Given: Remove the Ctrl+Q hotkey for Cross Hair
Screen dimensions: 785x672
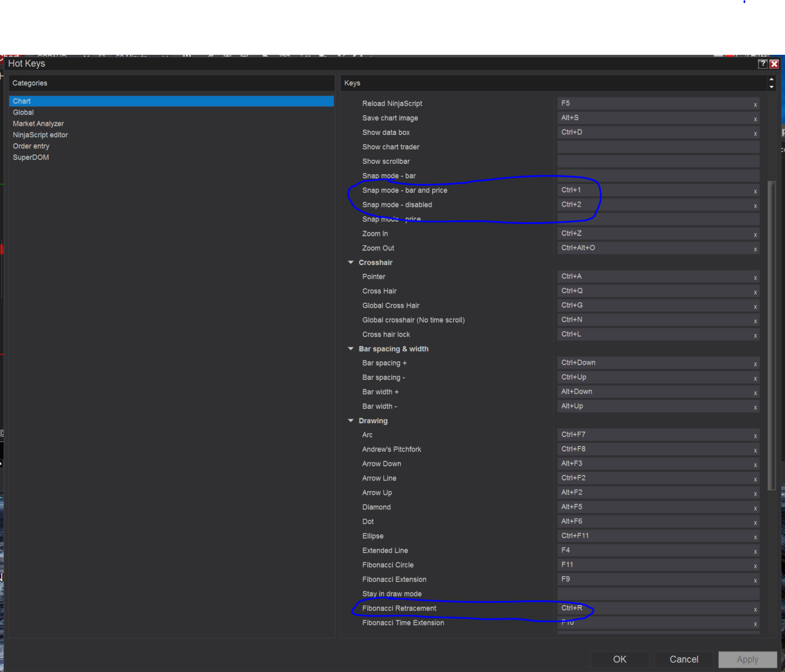Looking at the screenshot, I should [x=755, y=292].
